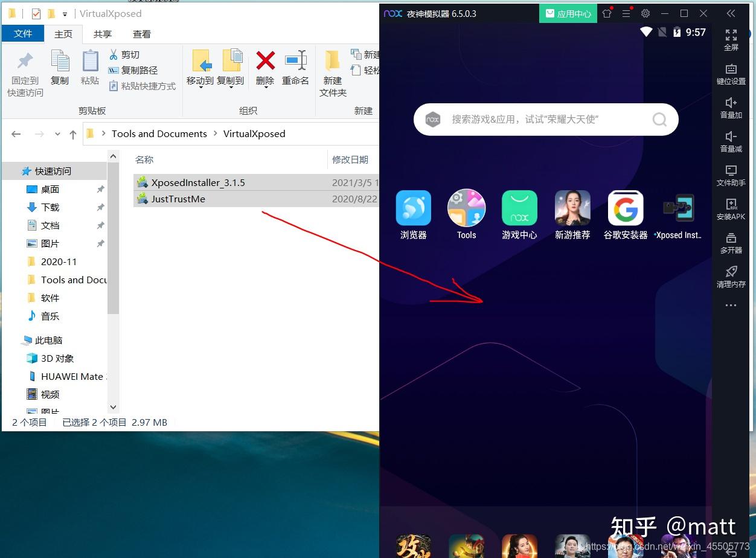Image resolution: width=756 pixels, height=558 pixels.
Task: Click 复制 copy icon in clipboard group
Action: tap(60, 68)
